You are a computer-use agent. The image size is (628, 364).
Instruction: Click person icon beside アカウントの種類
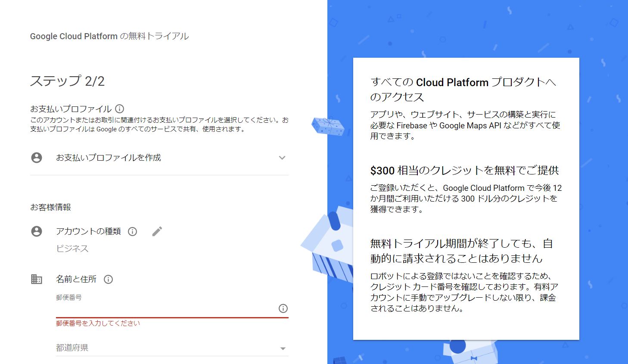[x=37, y=231]
